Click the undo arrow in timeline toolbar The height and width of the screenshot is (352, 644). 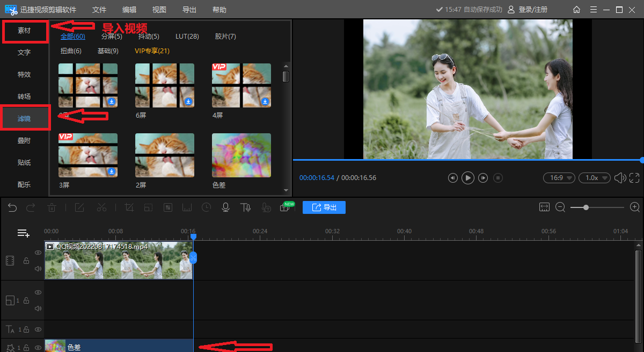pyautogui.click(x=12, y=207)
